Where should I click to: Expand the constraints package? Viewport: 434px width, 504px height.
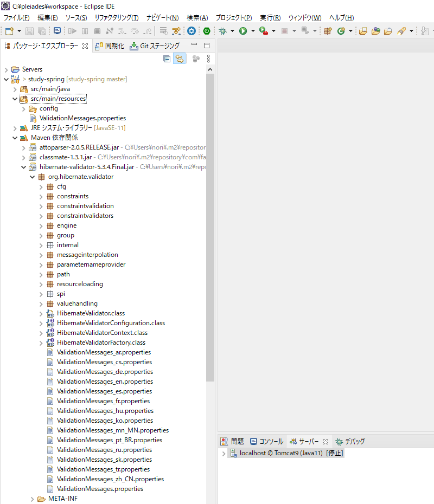click(41, 197)
